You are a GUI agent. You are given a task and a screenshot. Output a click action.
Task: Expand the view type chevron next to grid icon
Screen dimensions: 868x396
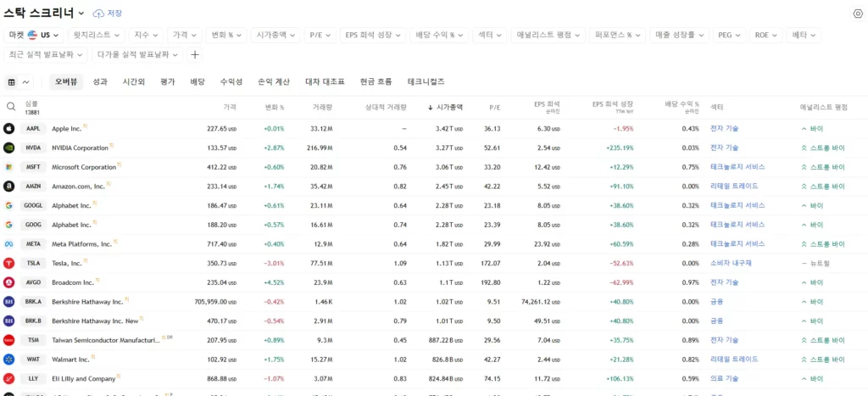[x=25, y=82]
